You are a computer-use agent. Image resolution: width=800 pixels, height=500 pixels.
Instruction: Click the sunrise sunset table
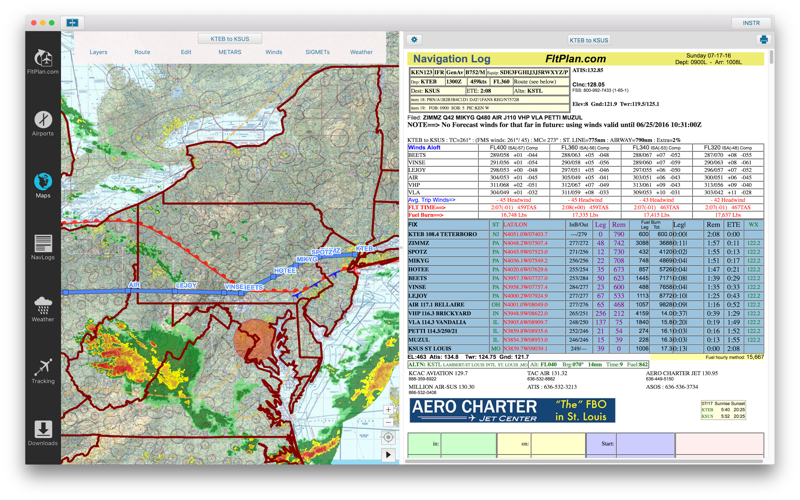pyautogui.click(x=723, y=410)
